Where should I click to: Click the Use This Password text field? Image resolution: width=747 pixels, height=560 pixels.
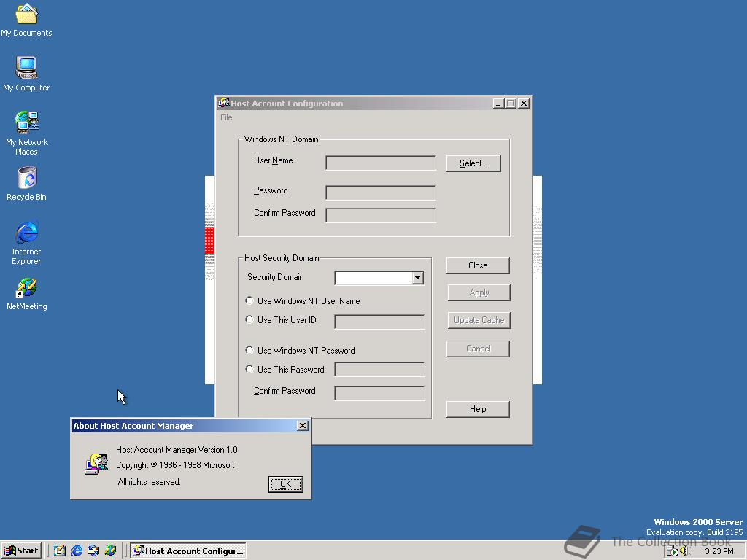click(x=379, y=369)
